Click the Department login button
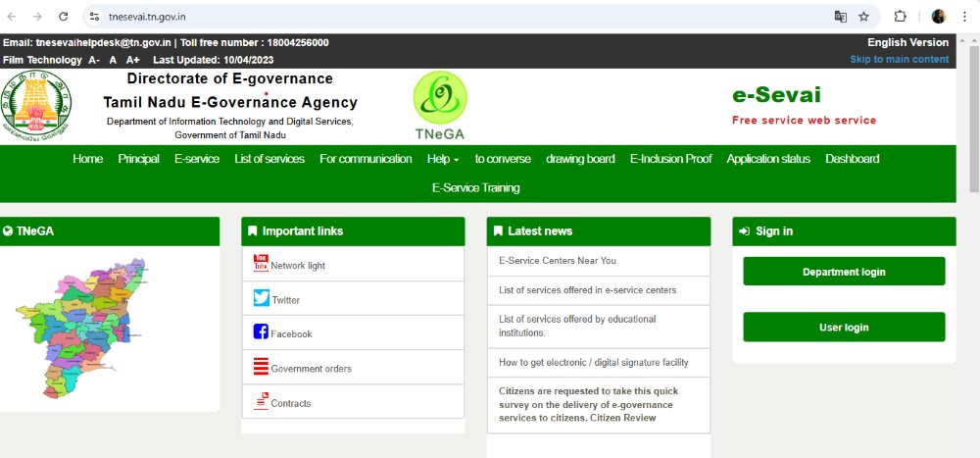The width and height of the screenshot is (980, 458). 844,272
